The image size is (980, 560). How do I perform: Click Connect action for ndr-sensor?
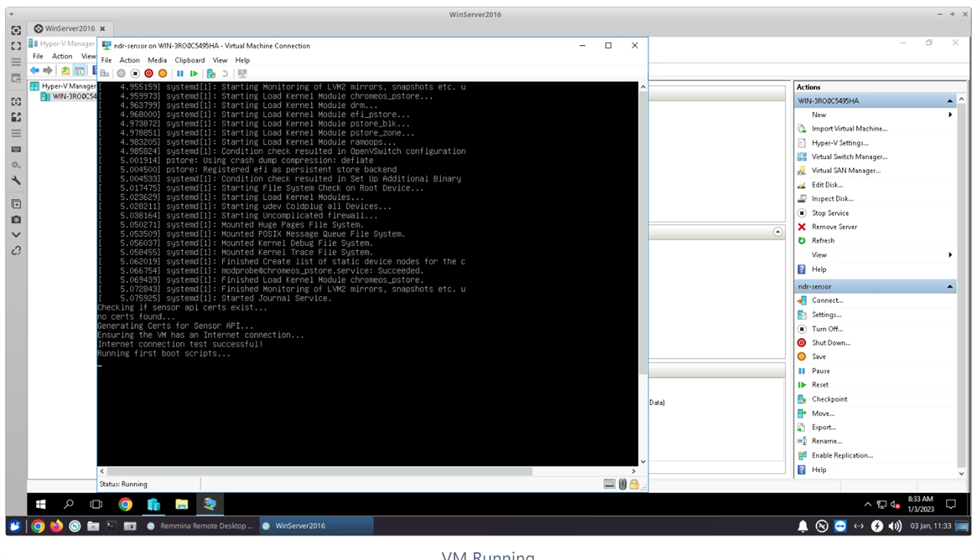pos(827,301)
